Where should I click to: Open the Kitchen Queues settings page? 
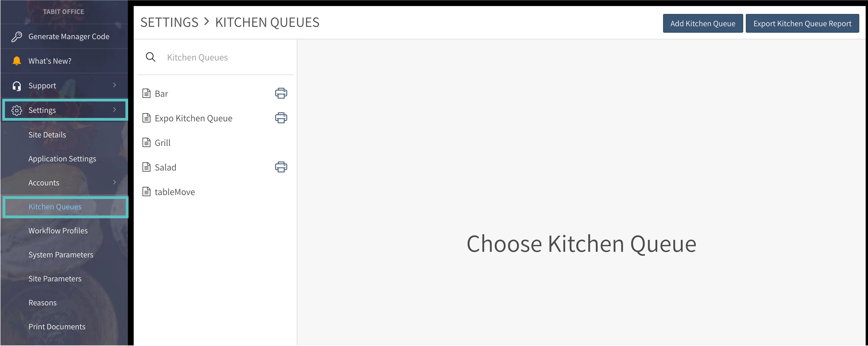point(55,206)
